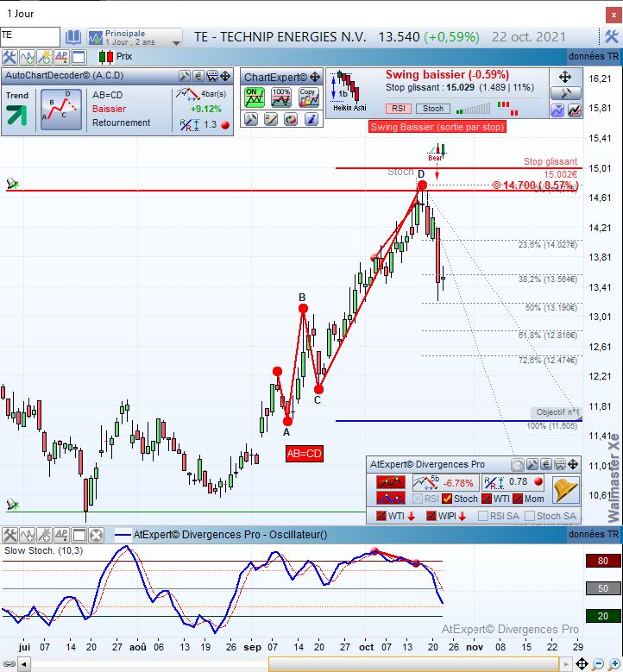Open the swing panel wrench button
This screenshot has width=623, height=672.
[566, 93]
